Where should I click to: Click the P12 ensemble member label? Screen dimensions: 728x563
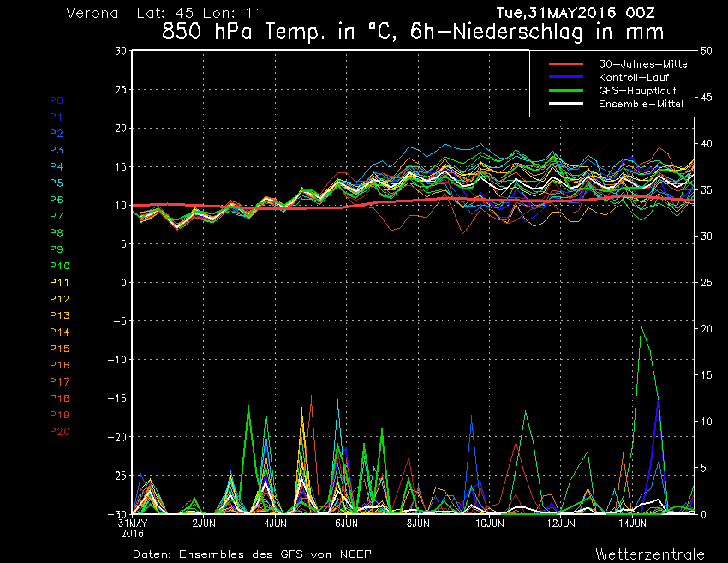[59, 299]
